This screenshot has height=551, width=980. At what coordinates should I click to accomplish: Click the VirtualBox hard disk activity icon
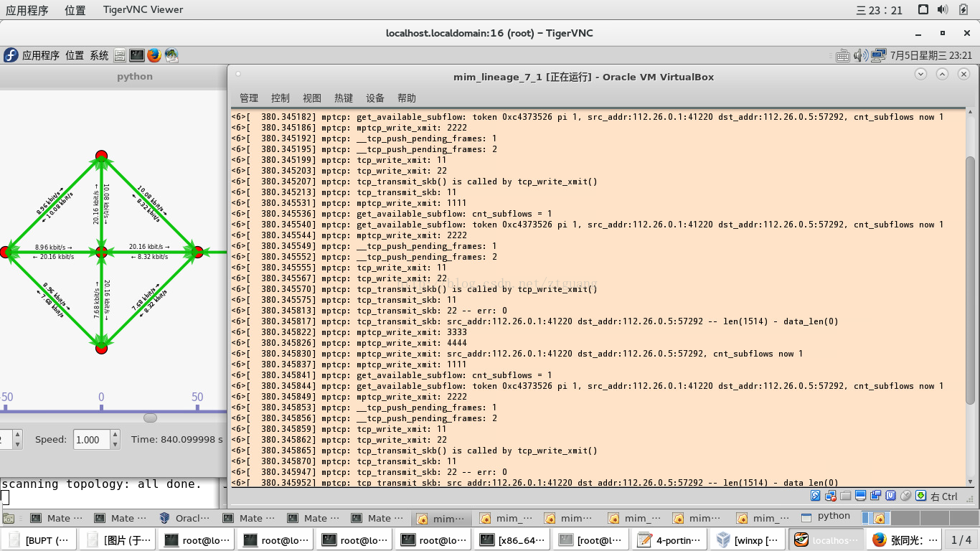(816, 496)
